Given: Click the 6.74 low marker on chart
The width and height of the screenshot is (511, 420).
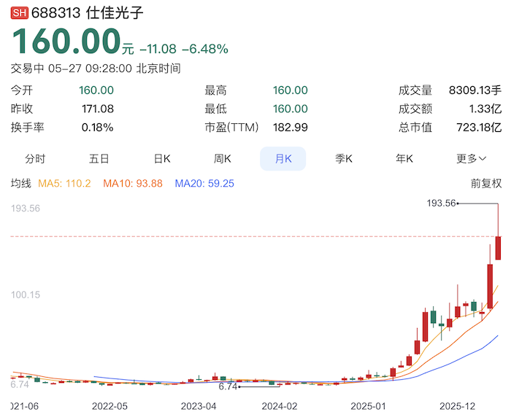Looking at the screenshot, I should [x=228, y=386].
